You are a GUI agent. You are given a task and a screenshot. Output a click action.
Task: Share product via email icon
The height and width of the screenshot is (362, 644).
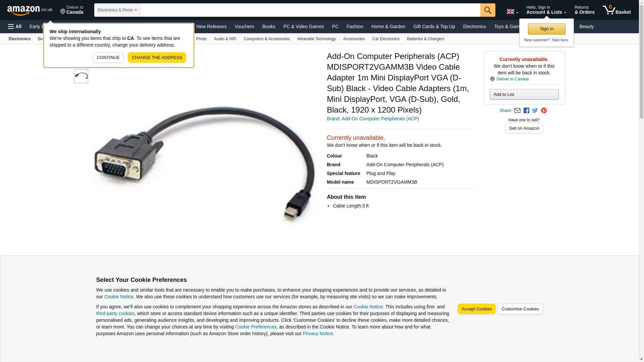517,111
